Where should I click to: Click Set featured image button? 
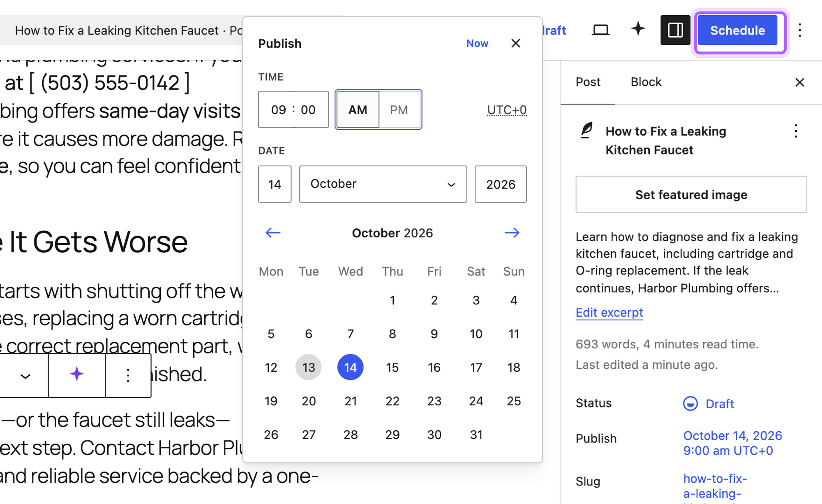tap(691, 194)
